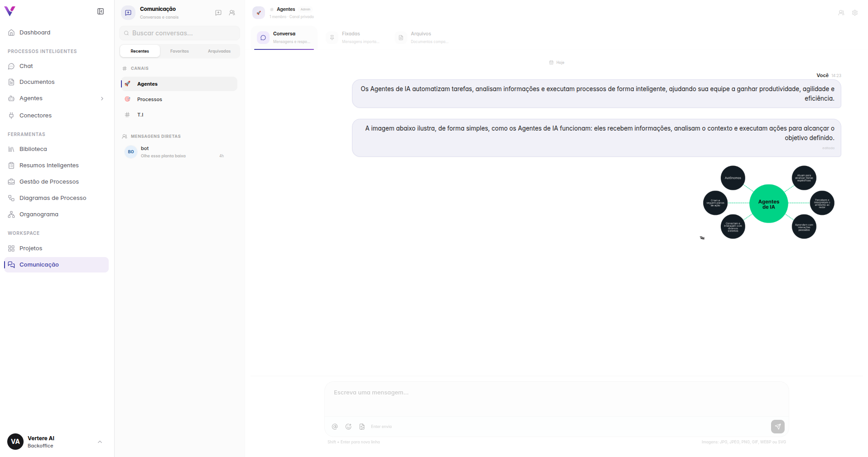The height and width of the screenshot is (457, 868).
Task: Open channel settings gear icon
Action: click(x=855, y=13)
